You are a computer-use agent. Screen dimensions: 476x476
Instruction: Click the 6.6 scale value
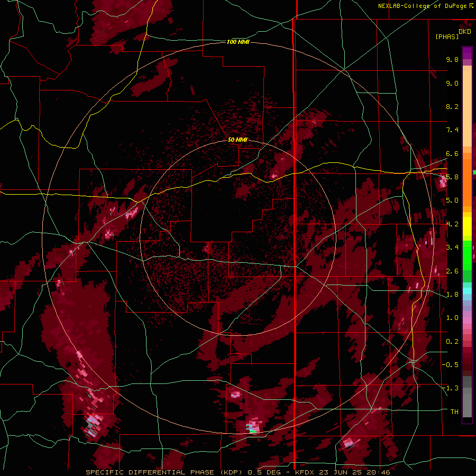point(452,154)
